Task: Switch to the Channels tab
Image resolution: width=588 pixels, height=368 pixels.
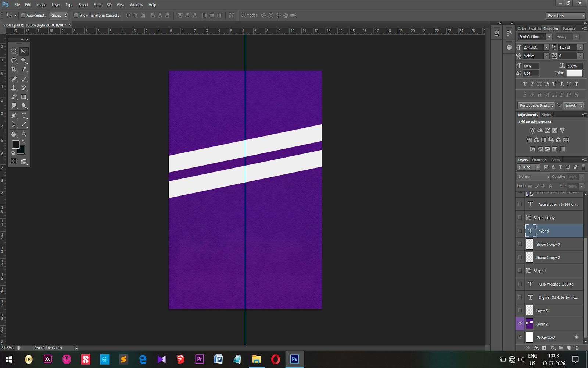Action: click(539, 160)
